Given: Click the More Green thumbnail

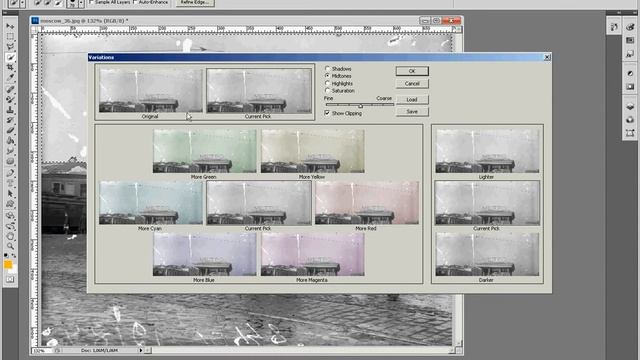Looking at the screenshot, I should pos(204,151).
